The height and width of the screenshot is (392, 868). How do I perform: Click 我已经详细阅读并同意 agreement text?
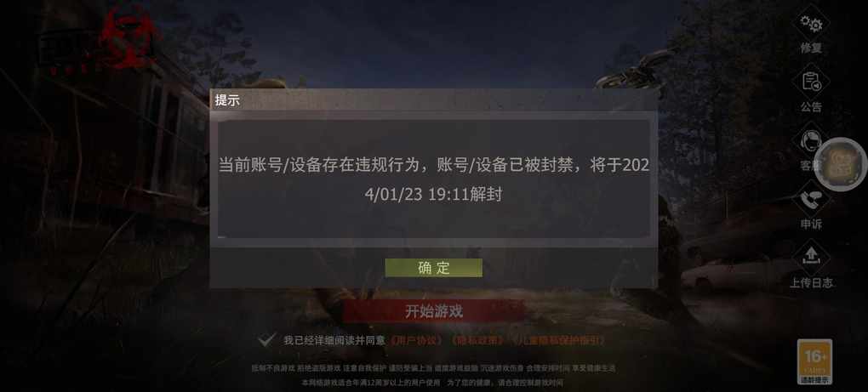tap(335, 341)
